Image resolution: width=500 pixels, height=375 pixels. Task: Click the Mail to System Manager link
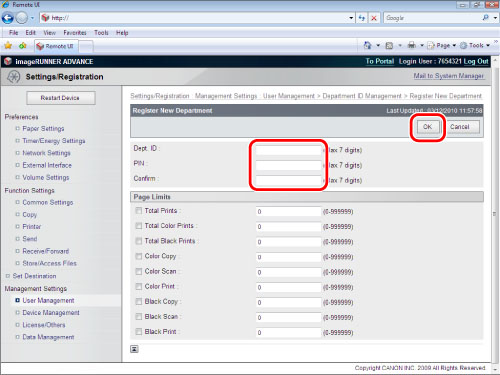449,76
